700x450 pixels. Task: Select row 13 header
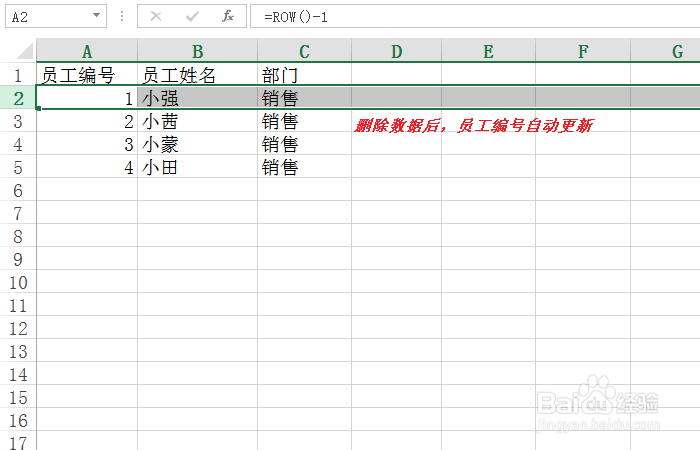[x=18, y=352]
